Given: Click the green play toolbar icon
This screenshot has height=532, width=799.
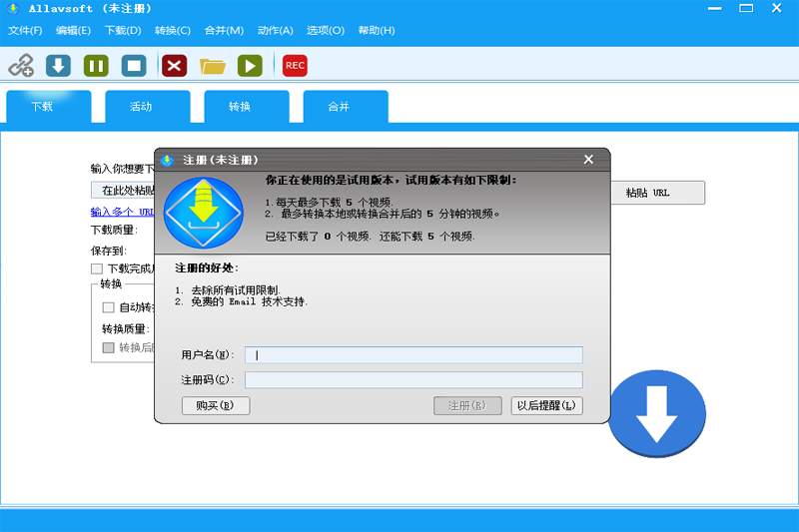Looking at the screenshot, I should tap(250, 66).
